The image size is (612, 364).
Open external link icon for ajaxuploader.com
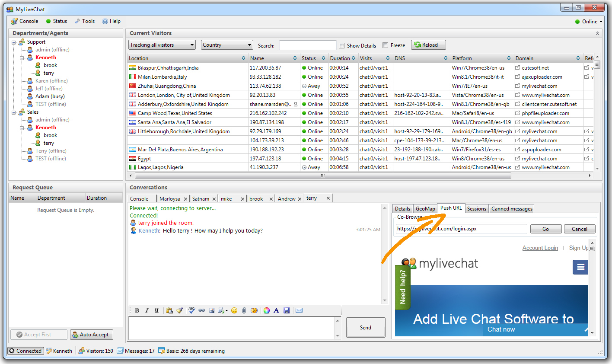pyautogui.click(x=517, y=77)
